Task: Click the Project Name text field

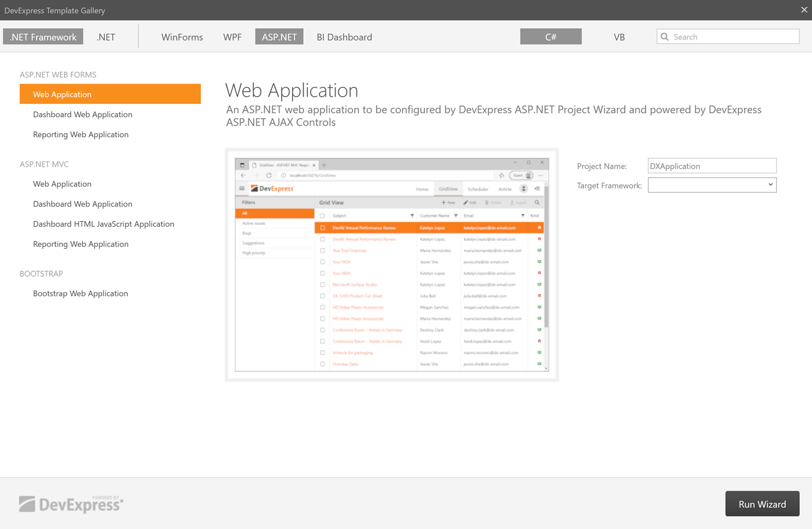Action: (x=712, y=166)
